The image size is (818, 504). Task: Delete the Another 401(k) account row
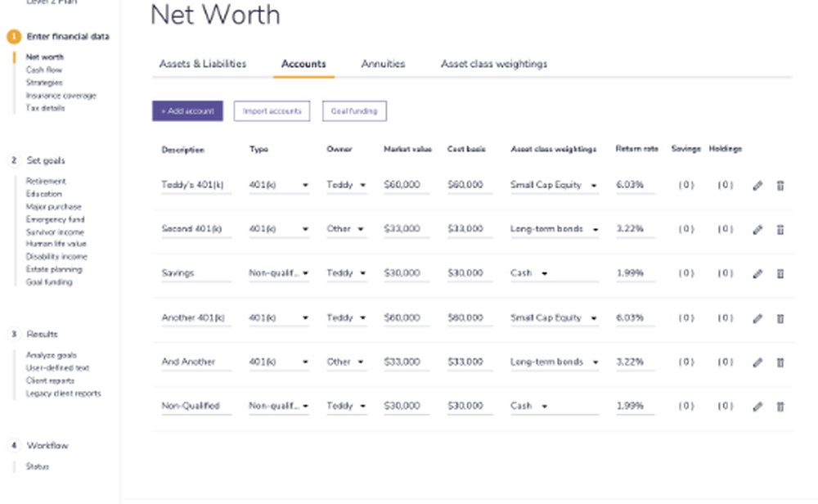[x=780, y=318]
